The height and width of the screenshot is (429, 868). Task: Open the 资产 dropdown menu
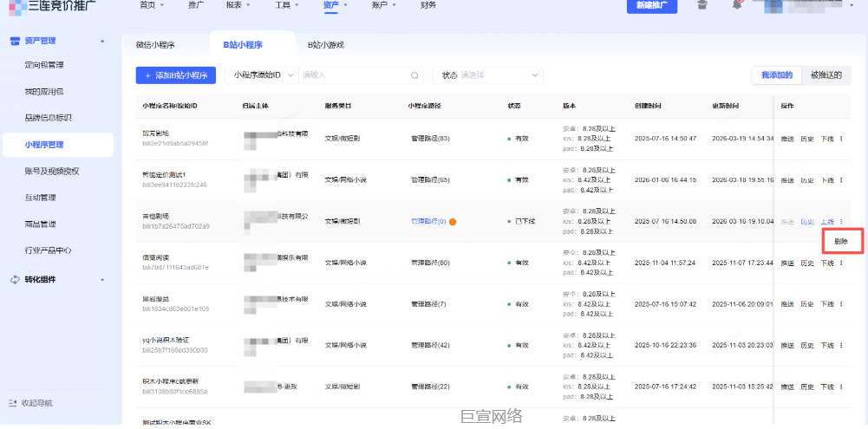coord(335,5)
